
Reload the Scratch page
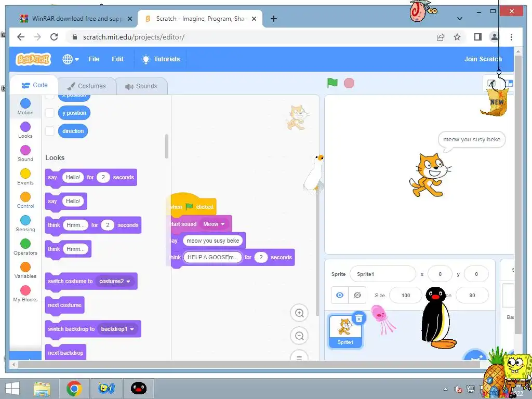click(54, 37)
